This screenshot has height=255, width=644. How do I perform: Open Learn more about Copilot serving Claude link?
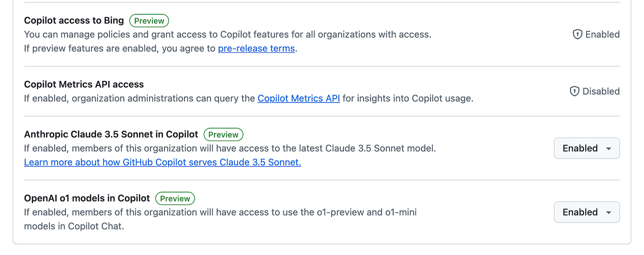[x=162, y=162]
